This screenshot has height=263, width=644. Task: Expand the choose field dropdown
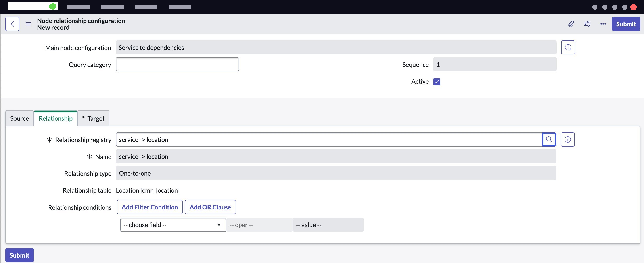(173, 225)
